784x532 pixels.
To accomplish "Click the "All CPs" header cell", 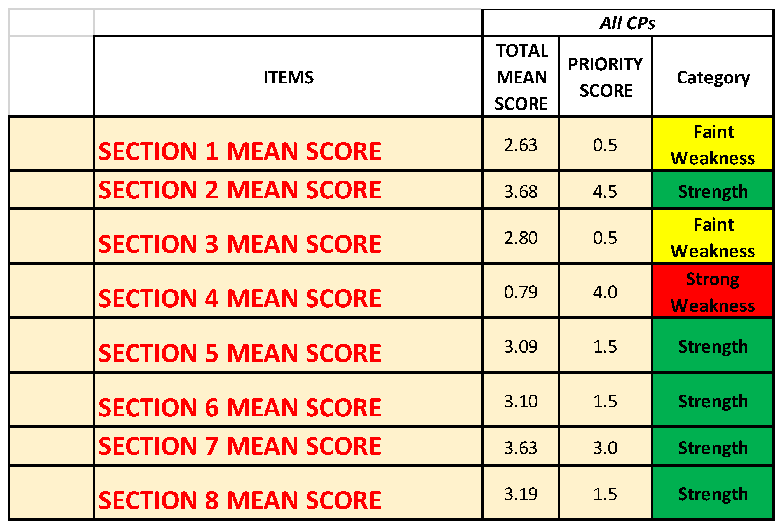I will 627,23.
